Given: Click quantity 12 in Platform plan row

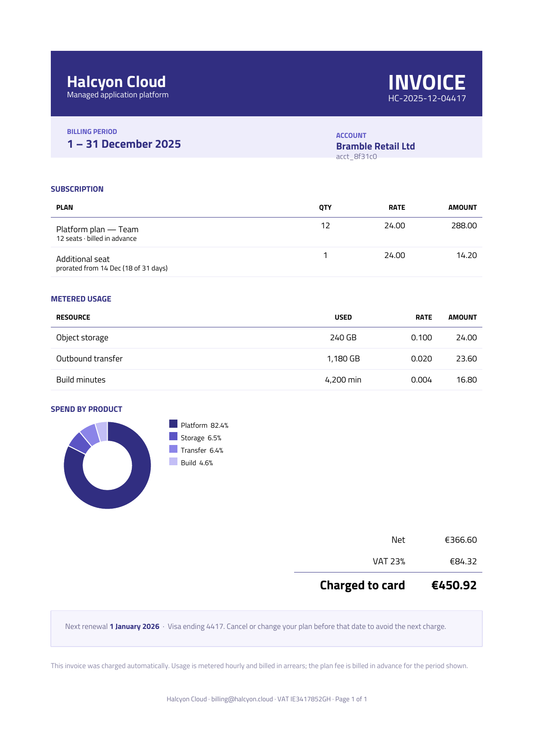Looking at the screenshot, I should click(325, 226).
